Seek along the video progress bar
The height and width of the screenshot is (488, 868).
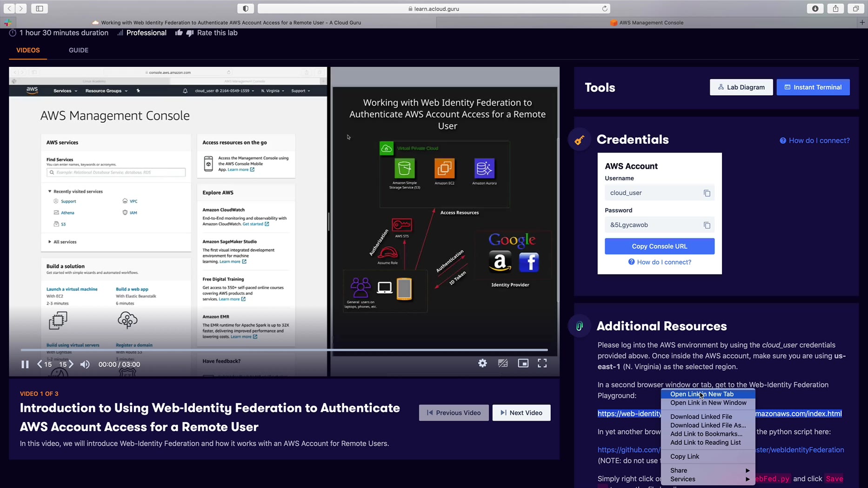pos(284,350)
